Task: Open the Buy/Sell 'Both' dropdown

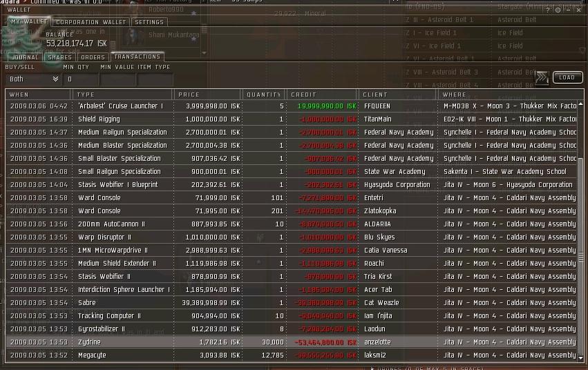Action: pos(33,79)
